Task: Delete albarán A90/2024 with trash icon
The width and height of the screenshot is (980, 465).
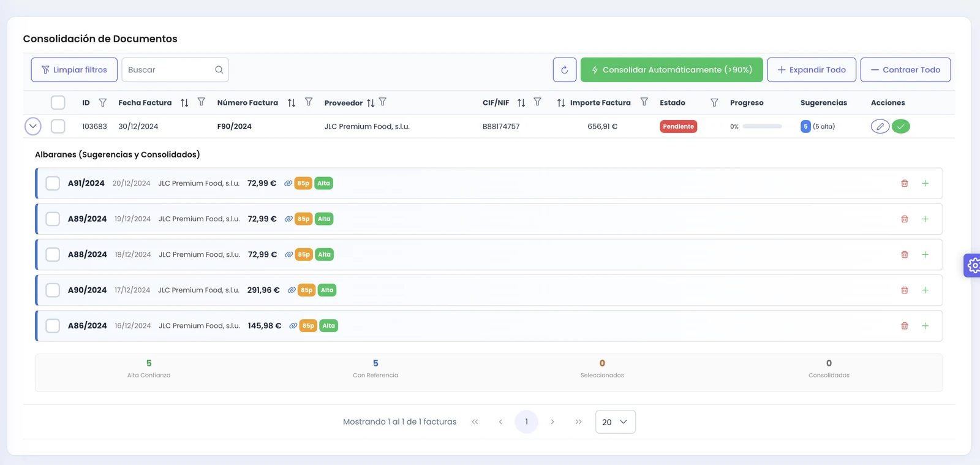Action: pos(905,290)
